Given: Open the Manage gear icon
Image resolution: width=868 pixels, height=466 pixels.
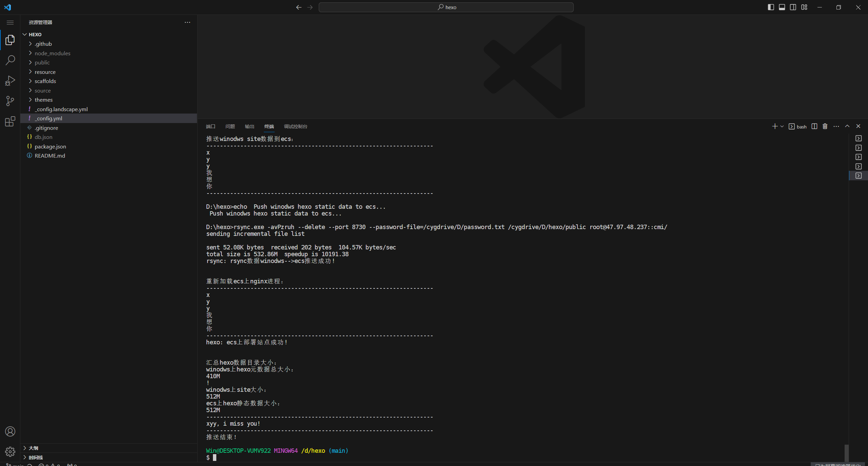Looking at the screenshot, I should point(10,451).
